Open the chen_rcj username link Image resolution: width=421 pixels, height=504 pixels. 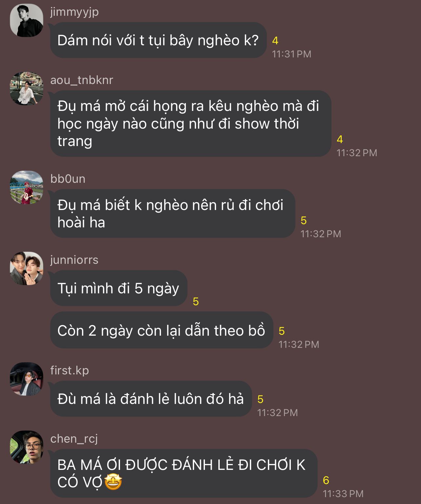(74, 439)
